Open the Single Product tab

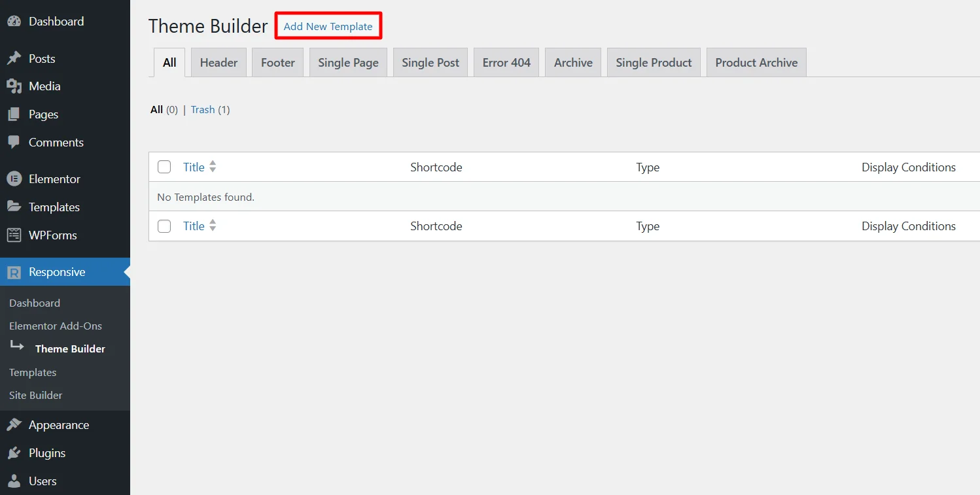[654, 63]
